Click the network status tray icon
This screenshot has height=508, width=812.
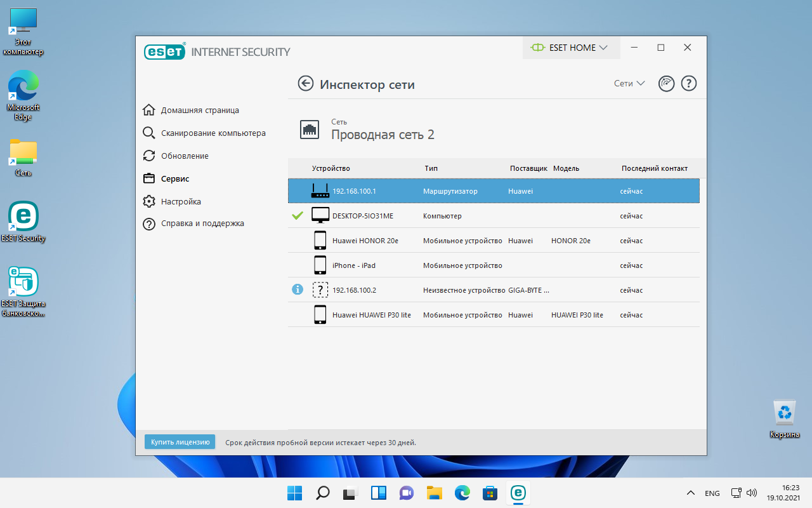point(735,493)
